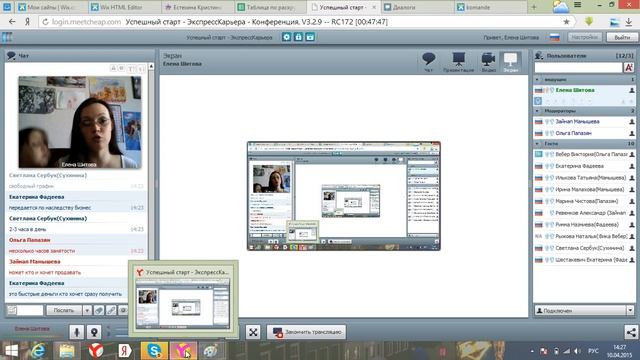Click the Послать send button

64,310
